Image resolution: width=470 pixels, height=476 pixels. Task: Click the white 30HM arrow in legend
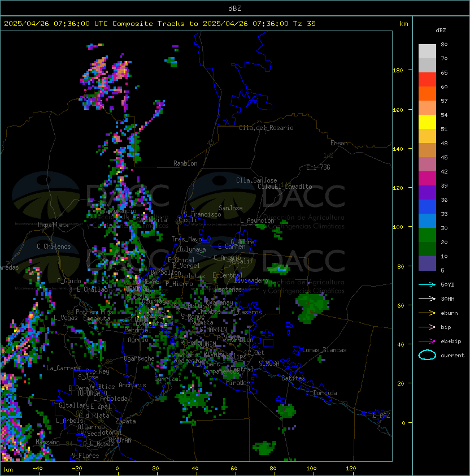427,298
